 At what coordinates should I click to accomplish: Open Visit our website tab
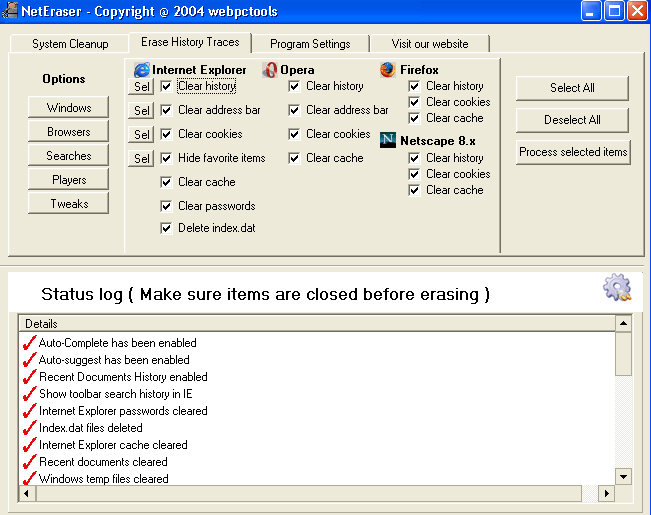click(430, 44)
